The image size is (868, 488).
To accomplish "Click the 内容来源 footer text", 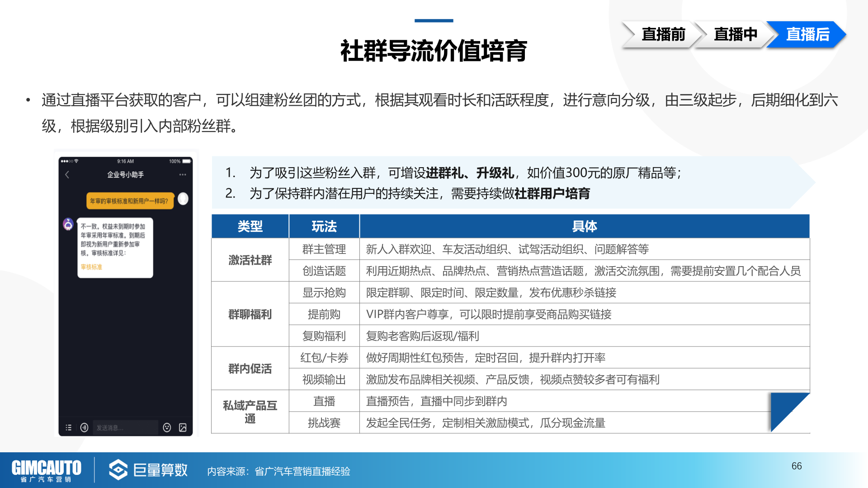I will (278, 471).
